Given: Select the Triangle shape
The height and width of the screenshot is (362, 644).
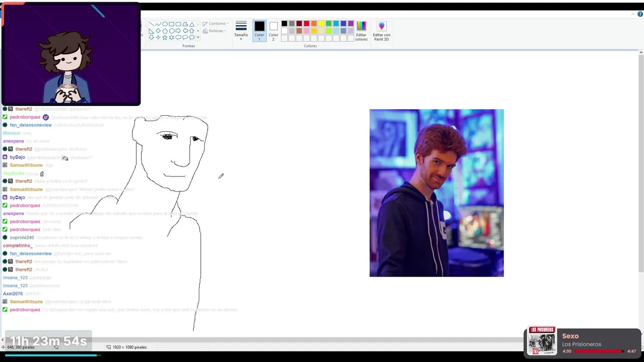Looking at the screenshot, I should click(x=192, y=24).
